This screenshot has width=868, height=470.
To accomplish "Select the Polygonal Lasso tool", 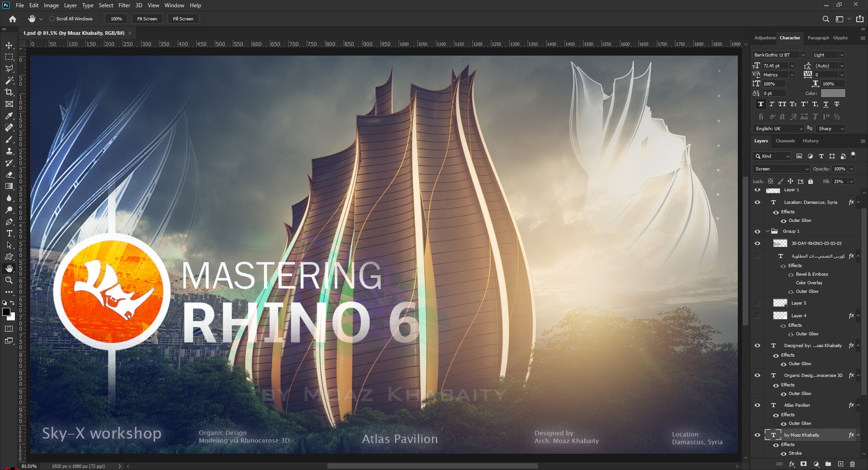I will coord(9,68).
